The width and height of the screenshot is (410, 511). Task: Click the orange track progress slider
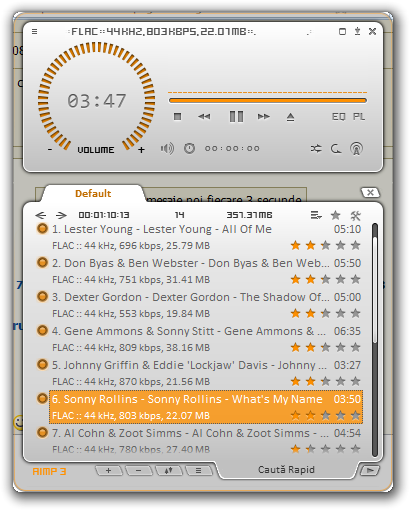point(268,100)
